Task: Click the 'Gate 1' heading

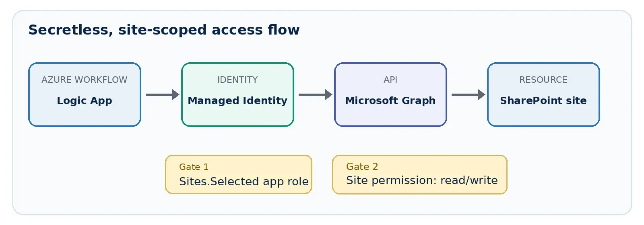Action: point(194,167)
